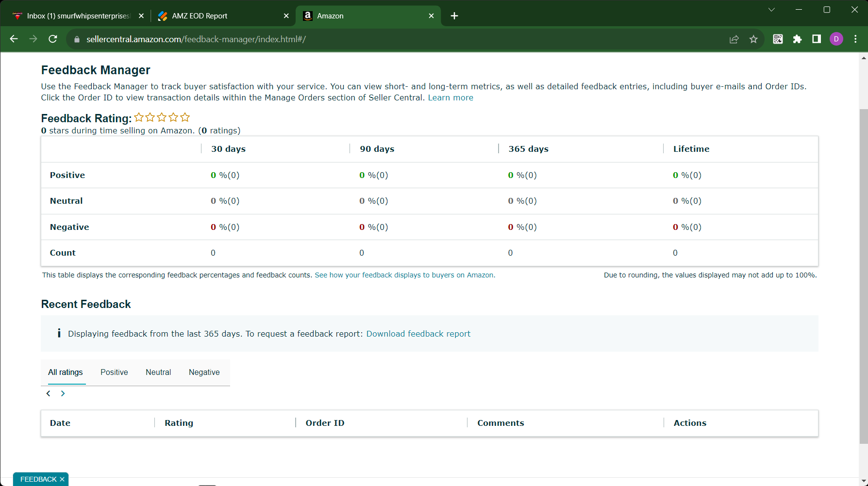Close the AMZ EOD Report tab

coord(286,16)
